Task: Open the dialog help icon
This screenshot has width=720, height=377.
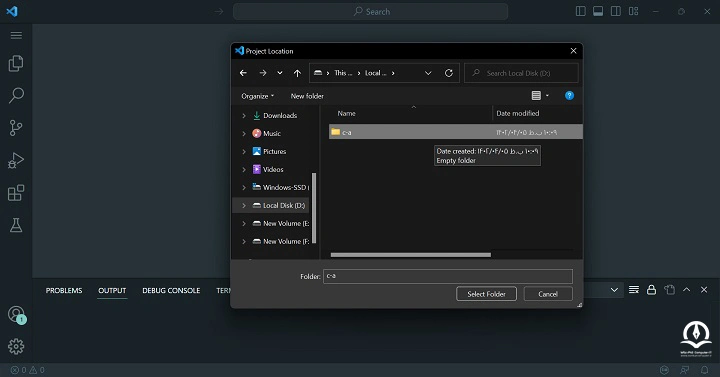Action: tap(569, 96)
